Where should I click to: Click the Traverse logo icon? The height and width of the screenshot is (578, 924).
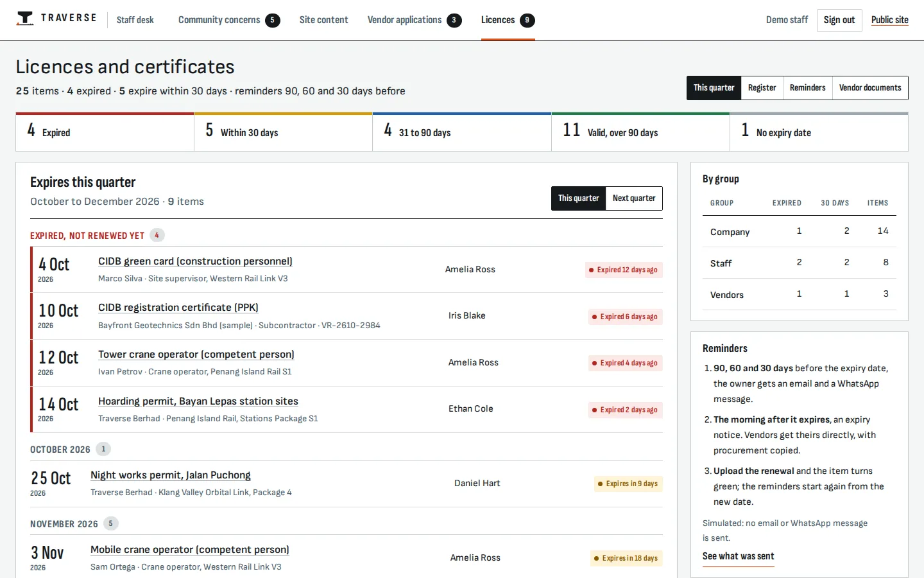pyautogui.click(x=25, y=19)
